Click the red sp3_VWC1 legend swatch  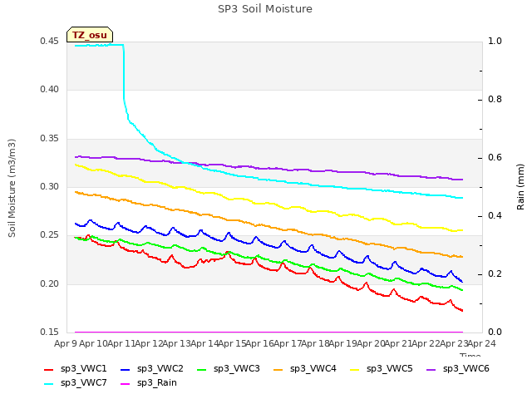(x=49, y=369)
